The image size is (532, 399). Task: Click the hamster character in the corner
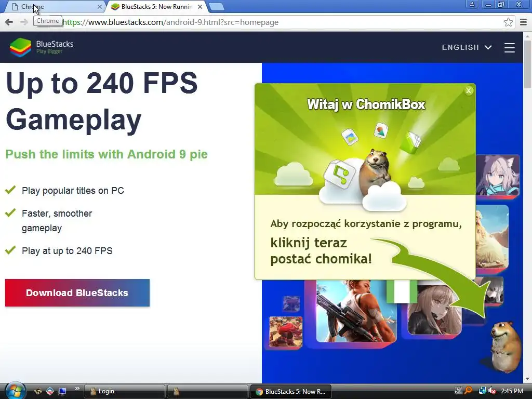pyautogui.click(x=506, y=347)
